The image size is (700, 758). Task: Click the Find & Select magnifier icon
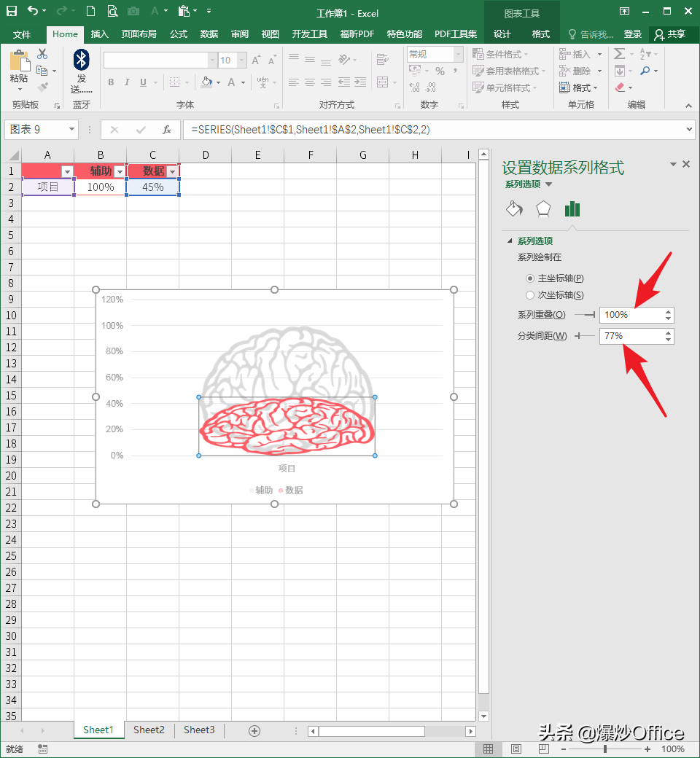[645, 71]
